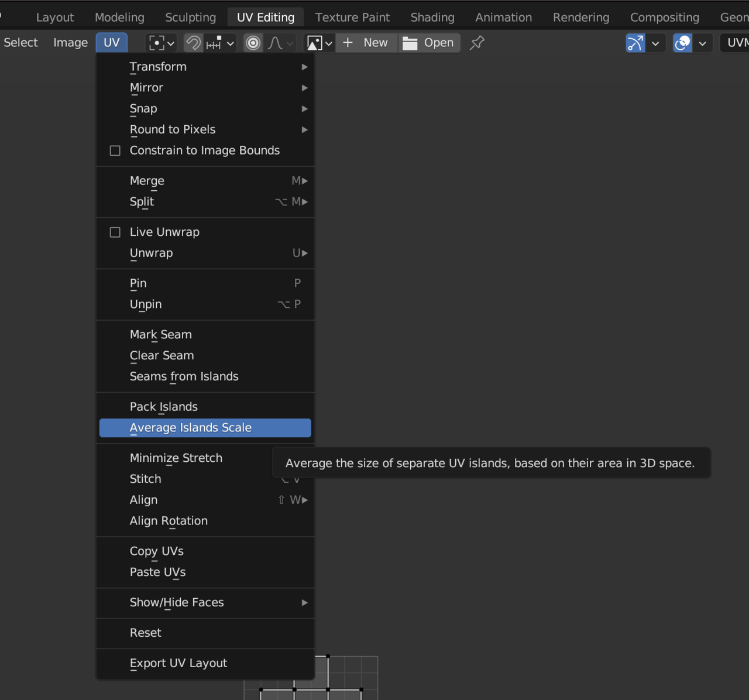Viewport: 749px width, 700px height.
Task: Click Pack Islands in the UV menu
Action: pos(164,407)
